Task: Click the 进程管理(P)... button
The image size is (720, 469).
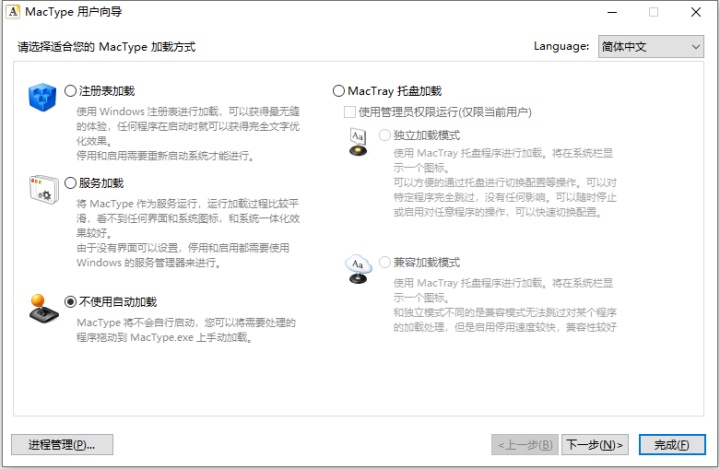Action: (62, 445)
